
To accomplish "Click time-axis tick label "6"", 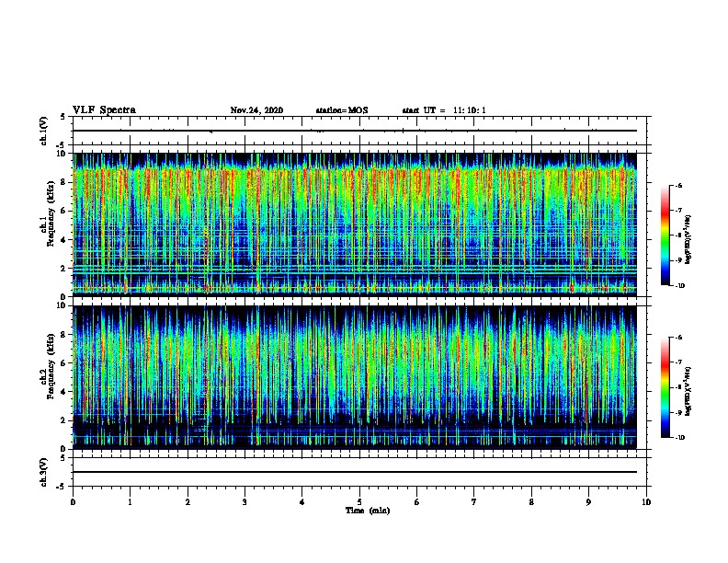I will tap(417, 501).
